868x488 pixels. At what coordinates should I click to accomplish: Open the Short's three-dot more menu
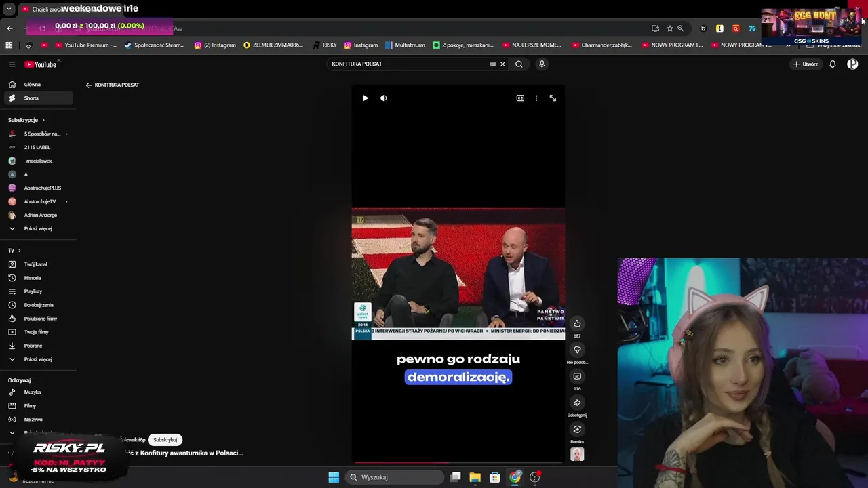[x=536, y=98]
